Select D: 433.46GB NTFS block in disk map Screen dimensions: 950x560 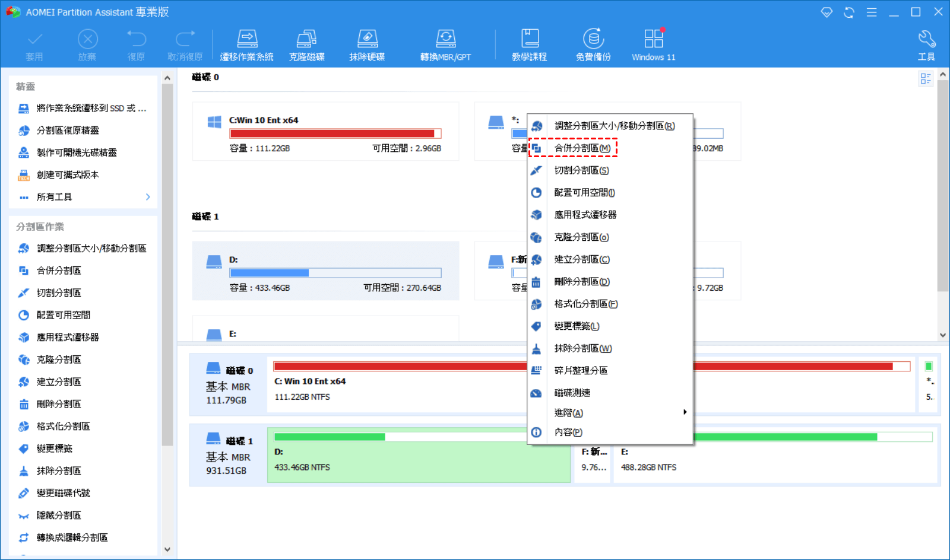[x=419, y=455]
